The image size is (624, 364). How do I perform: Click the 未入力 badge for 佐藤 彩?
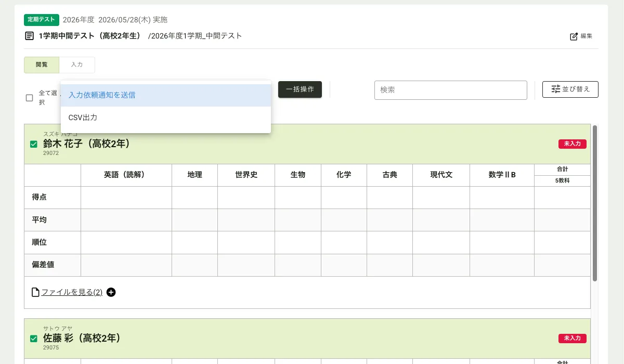click(572, 339)
